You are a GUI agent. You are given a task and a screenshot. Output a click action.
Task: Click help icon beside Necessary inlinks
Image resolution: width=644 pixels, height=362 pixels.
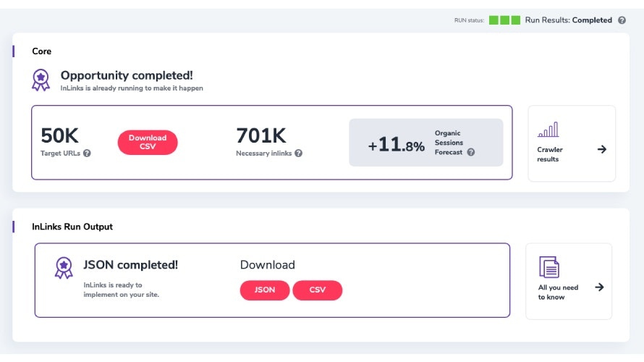click(298, 153)
